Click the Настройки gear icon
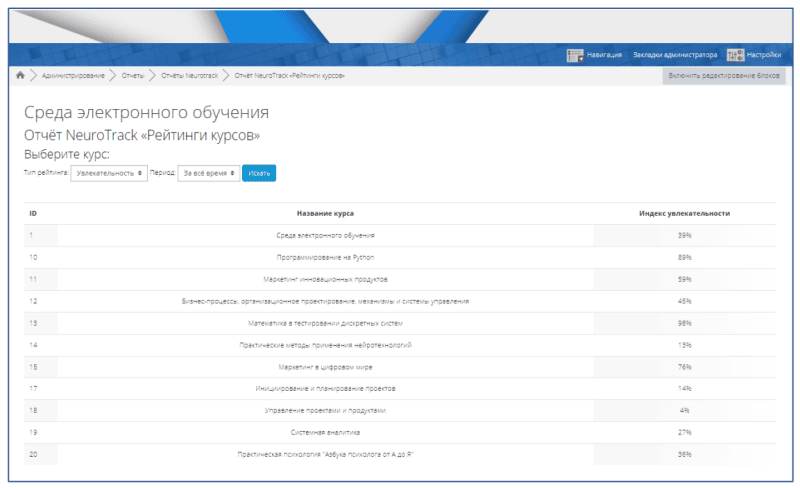 tap(735, 55)
